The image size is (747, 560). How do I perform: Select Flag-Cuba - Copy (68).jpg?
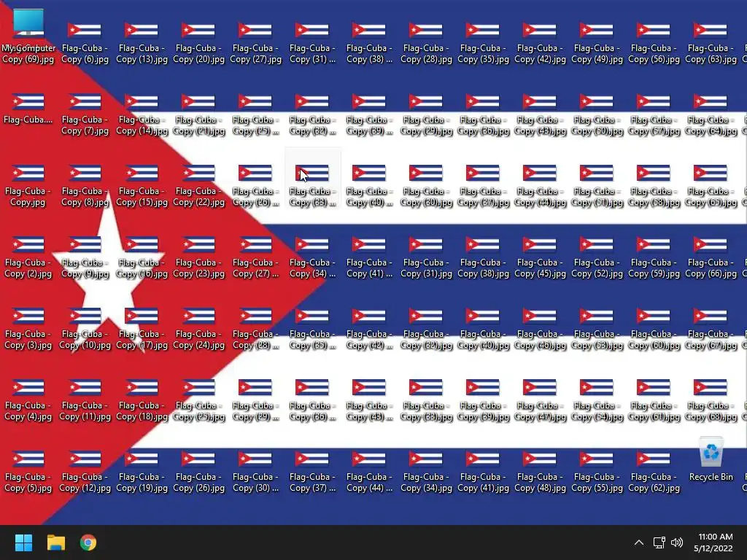(711, 400)
